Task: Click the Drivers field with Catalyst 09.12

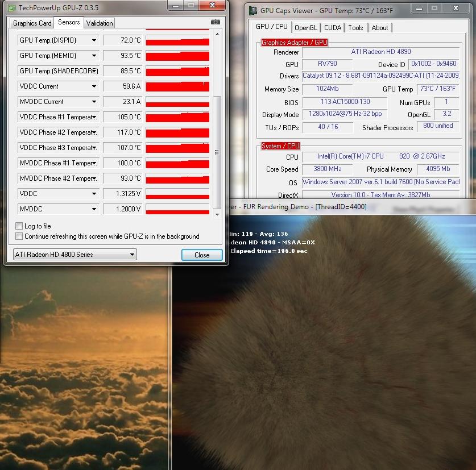Action: click(381, 76)
